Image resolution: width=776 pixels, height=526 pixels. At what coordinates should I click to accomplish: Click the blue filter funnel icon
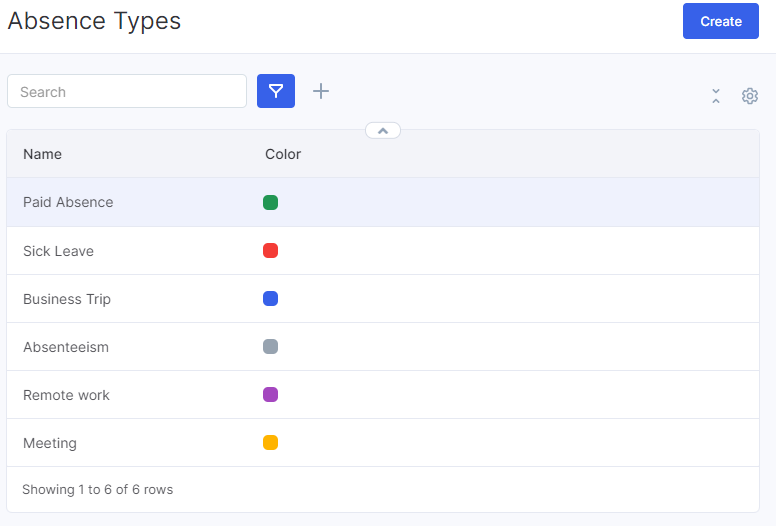(276, 91)
